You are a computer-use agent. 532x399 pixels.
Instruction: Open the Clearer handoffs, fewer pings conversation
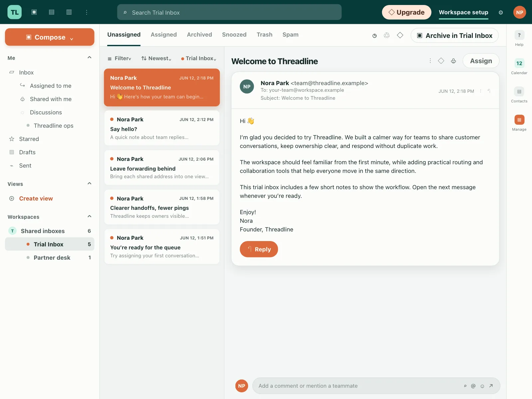[x=162, y=207]
